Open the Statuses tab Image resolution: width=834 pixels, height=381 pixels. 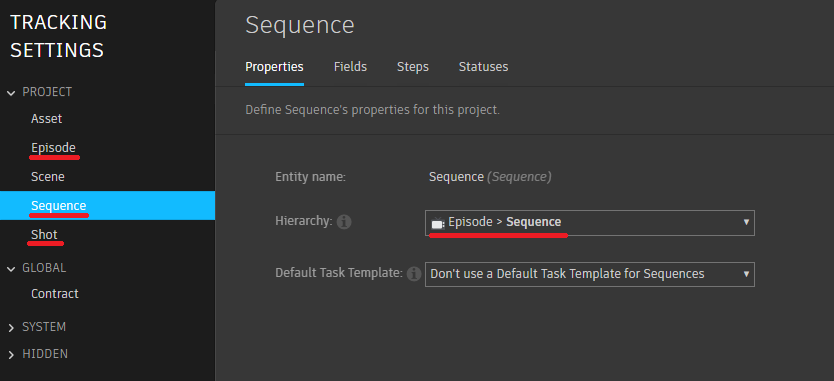point(483,67)
